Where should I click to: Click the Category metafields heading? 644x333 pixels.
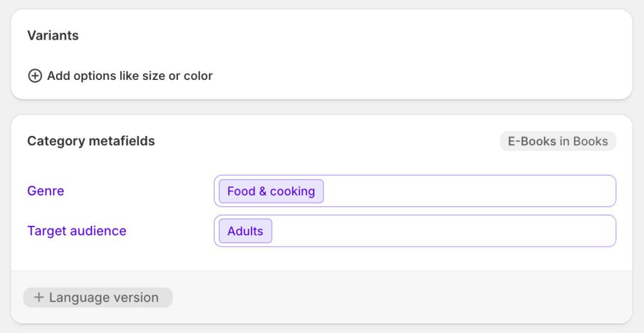click(x=91, y=141)
